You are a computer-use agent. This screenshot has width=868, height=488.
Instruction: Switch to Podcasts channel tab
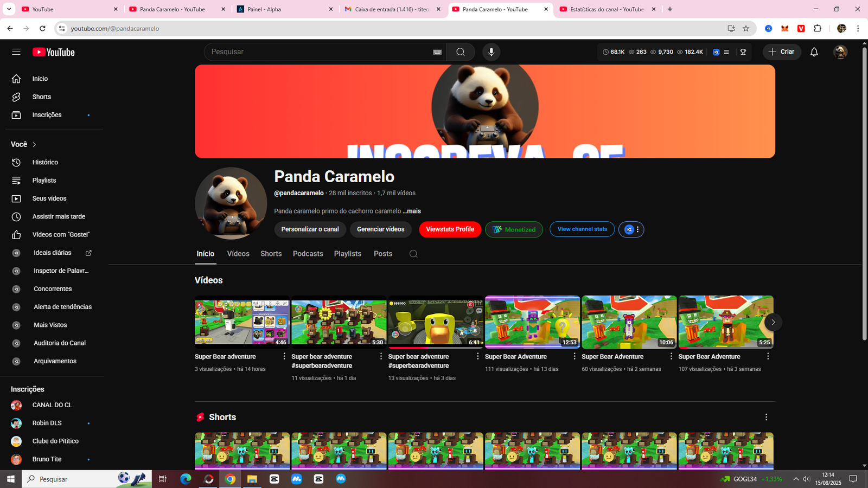click(x=308, y=254)
